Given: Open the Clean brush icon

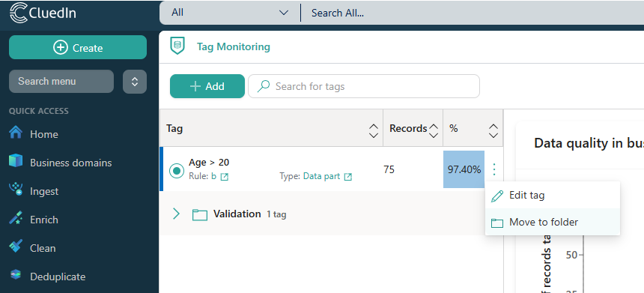Looking at the screenshot, I should (x=16, y=247).
